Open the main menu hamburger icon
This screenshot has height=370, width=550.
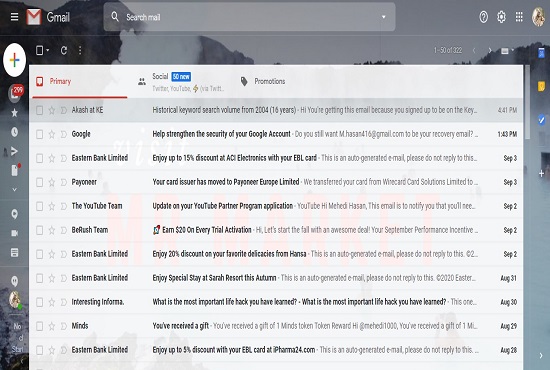coord(14,17)
